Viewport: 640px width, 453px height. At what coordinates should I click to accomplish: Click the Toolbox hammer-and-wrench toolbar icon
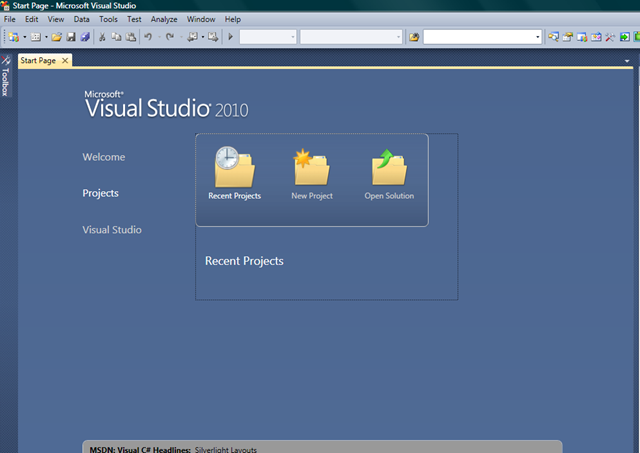610,37
